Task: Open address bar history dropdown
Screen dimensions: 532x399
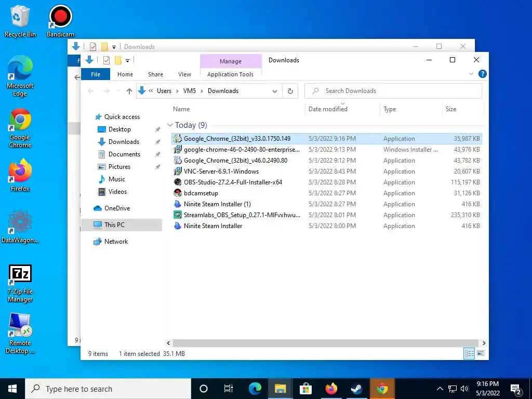Action: pyautogui.click(x=275, y=91)
